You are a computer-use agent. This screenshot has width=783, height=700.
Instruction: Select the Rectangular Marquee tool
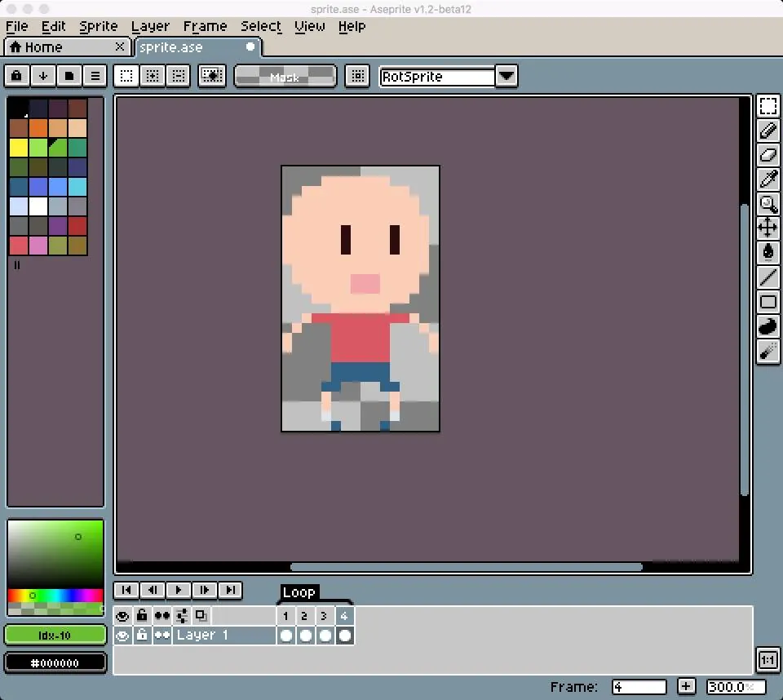[x=768, y=106]
